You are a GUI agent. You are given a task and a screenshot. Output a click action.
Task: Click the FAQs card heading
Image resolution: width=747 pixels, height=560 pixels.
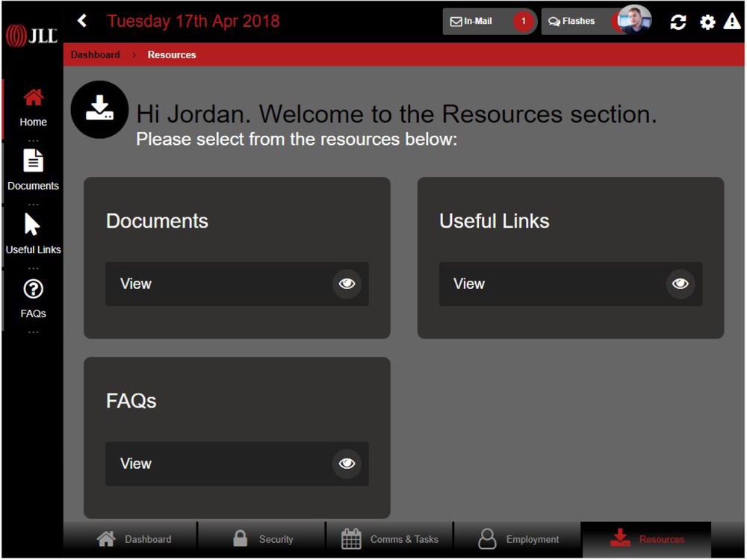(131, 401)
